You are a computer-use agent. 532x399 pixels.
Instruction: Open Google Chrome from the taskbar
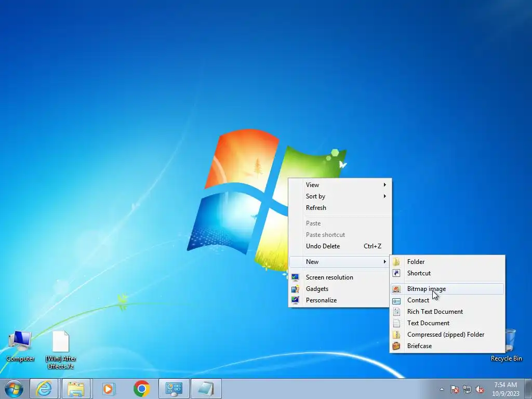pyautogui.click(x=141, y=389)
